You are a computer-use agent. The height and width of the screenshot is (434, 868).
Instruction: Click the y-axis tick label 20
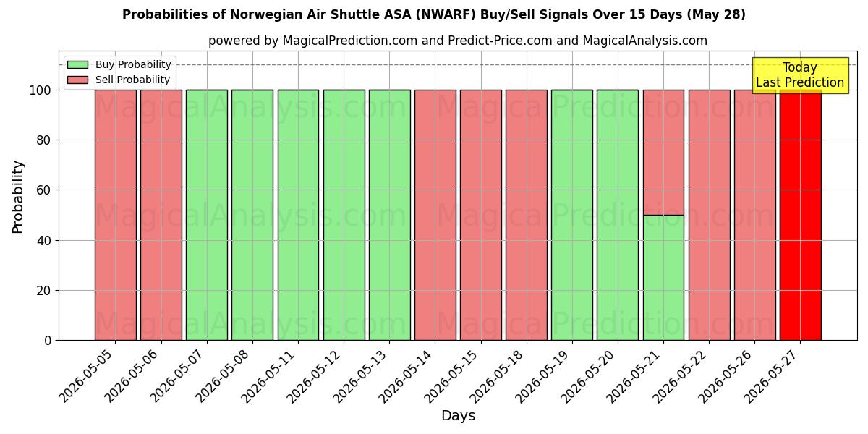pos(44,291)
